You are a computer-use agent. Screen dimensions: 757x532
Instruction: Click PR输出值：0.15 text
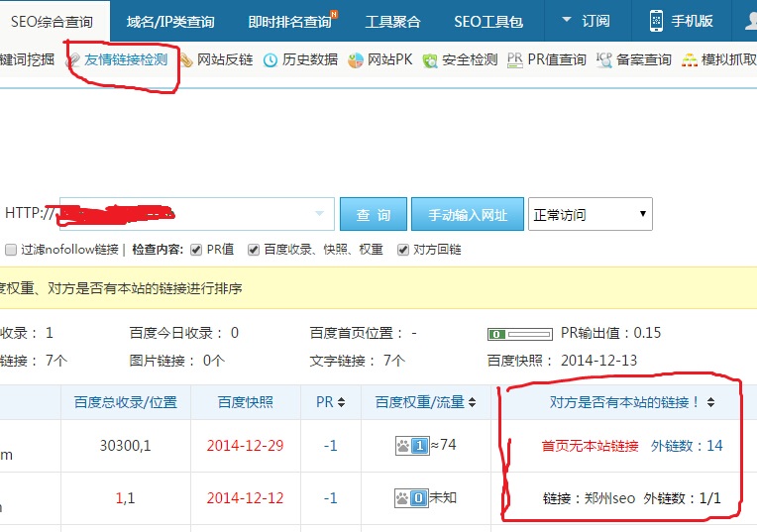pos(610,333)
